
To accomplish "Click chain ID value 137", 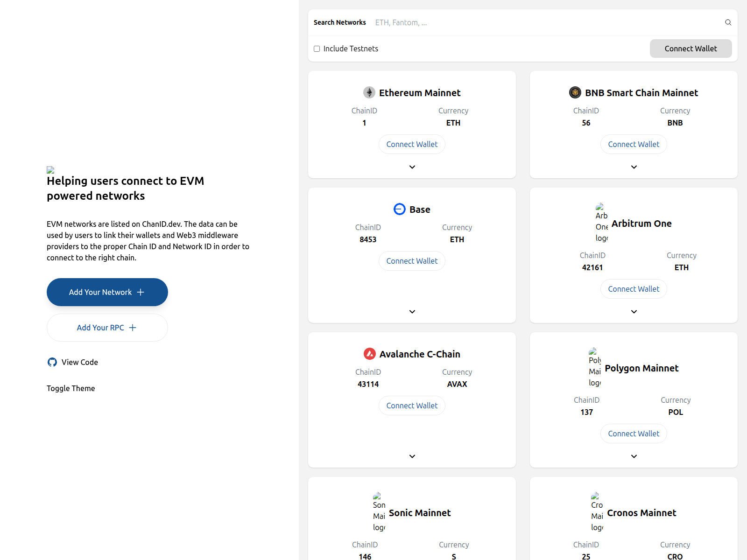I will [x=587, y=412].
